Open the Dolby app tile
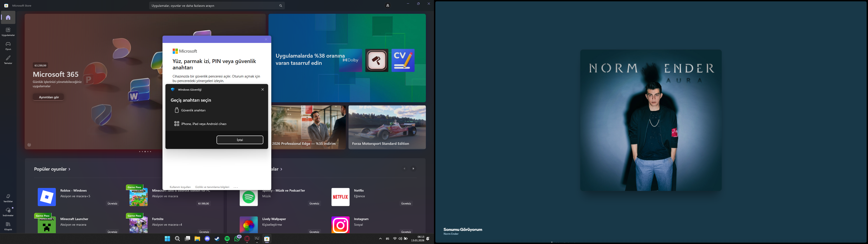Viewport: 868px width, 244px height. pyautogui.click(x=350, y=60)
